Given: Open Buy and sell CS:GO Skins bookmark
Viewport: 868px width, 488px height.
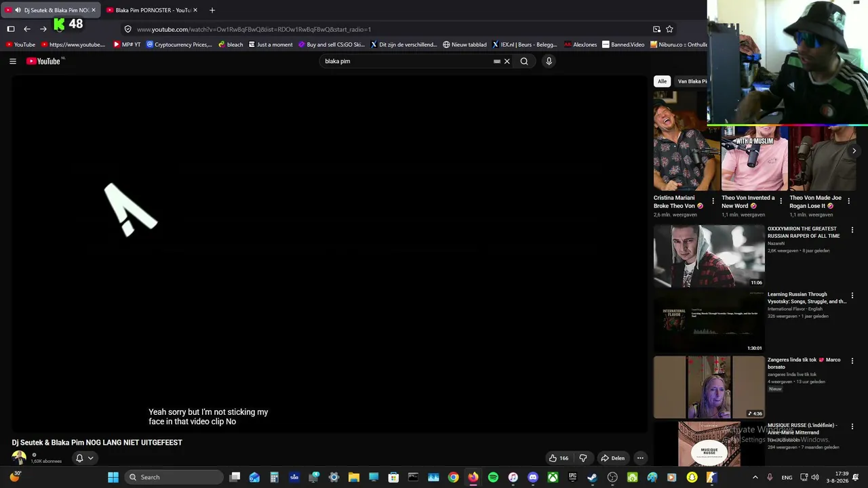Looking at the screenshot, I should [x=332, y=45].
